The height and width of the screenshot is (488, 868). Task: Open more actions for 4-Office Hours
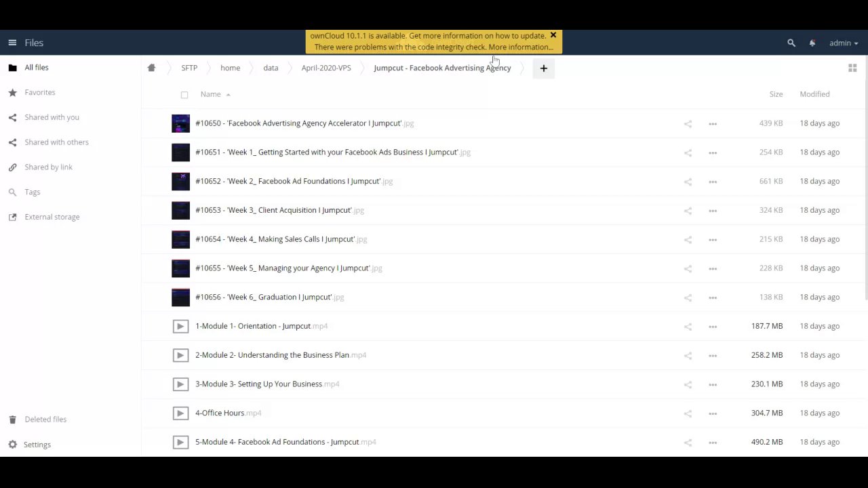pyautogui.click(x=713, y=413)
